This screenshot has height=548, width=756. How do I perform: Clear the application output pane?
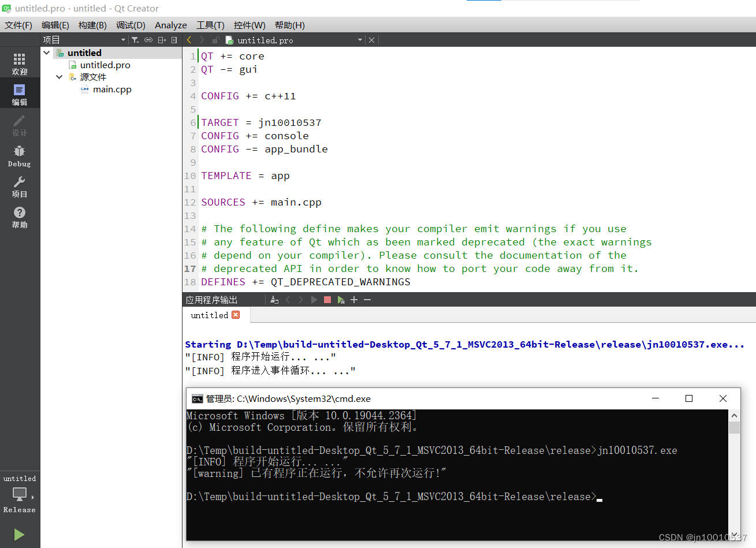pyautogui.click(x=274, y=300)
